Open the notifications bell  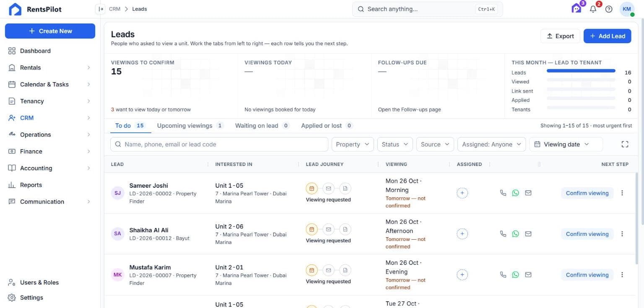[x=593, y=9]
